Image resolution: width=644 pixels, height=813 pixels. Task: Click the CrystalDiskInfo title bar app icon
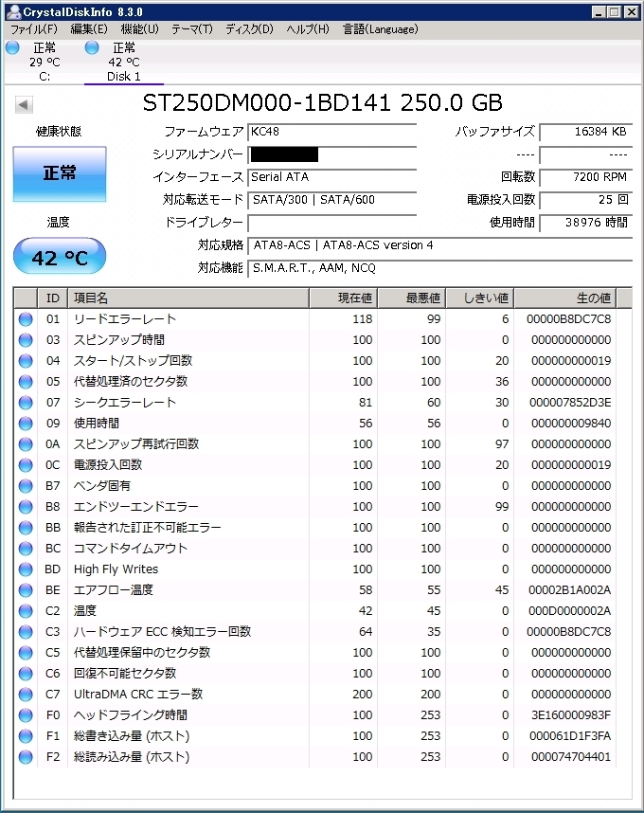[x=13, y=11]
